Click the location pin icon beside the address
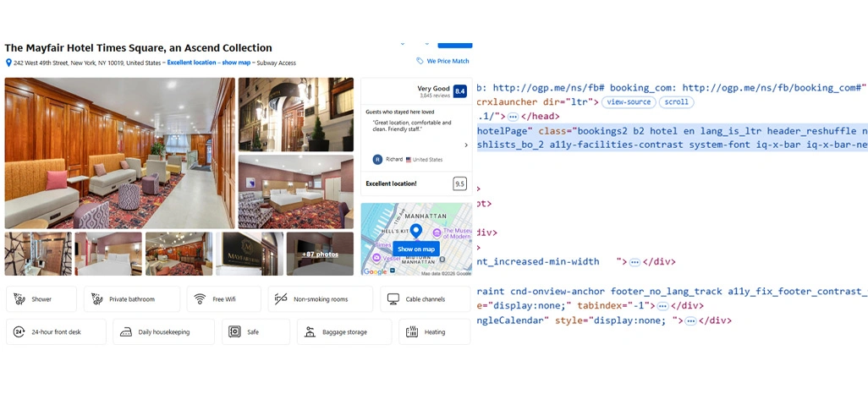This screenshot has width=868, height=394. coord(8,63)
